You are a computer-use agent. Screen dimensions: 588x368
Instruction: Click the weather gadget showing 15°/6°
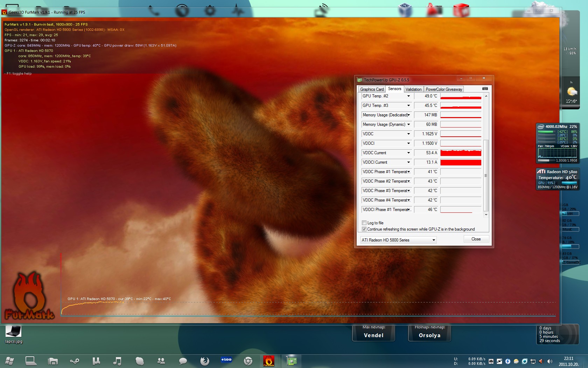[572, 93]
